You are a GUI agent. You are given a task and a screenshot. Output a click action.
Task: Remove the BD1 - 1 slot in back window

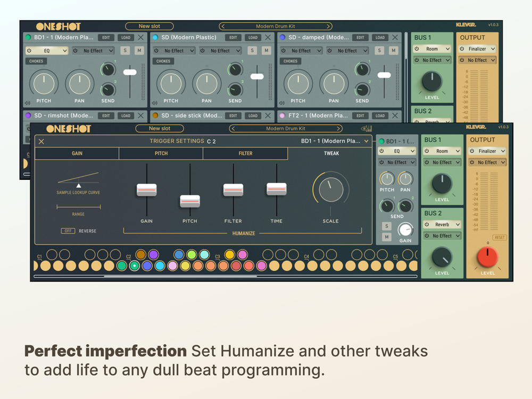click(x=141, y=37)
